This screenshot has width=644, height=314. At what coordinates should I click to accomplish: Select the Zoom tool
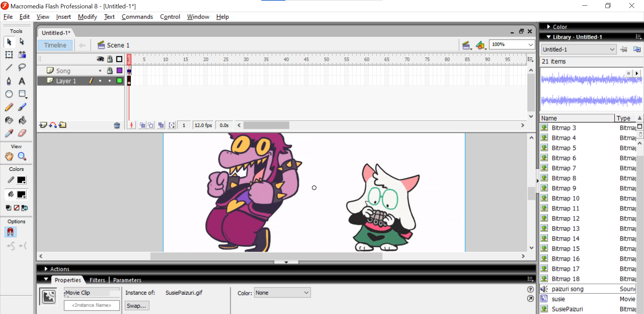[x=22, y=156]
